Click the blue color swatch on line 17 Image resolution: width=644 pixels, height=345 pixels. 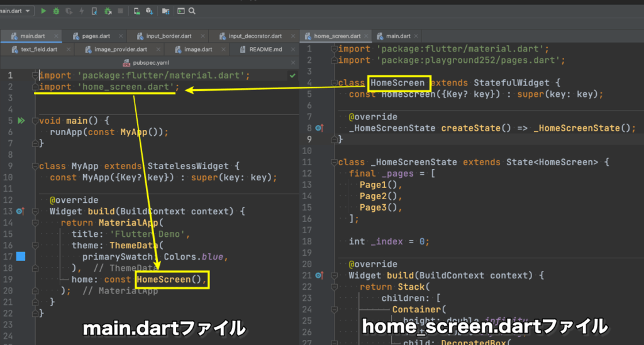tap(21, 256)
